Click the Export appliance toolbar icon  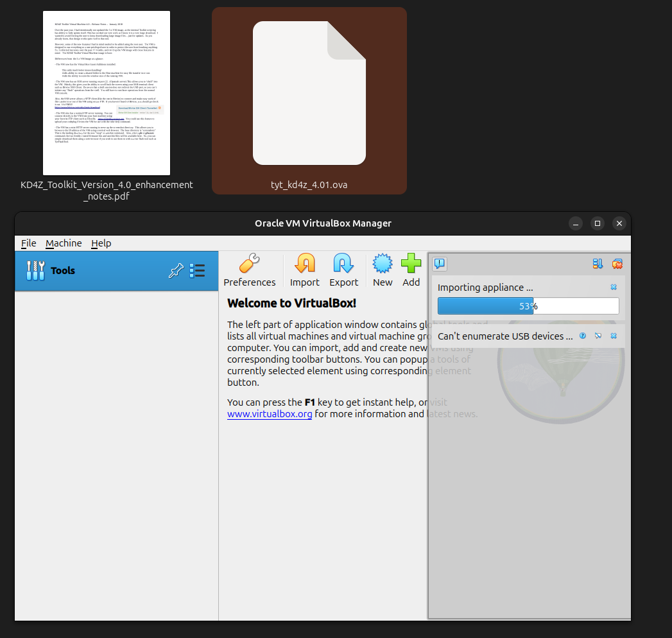point(343,270)
